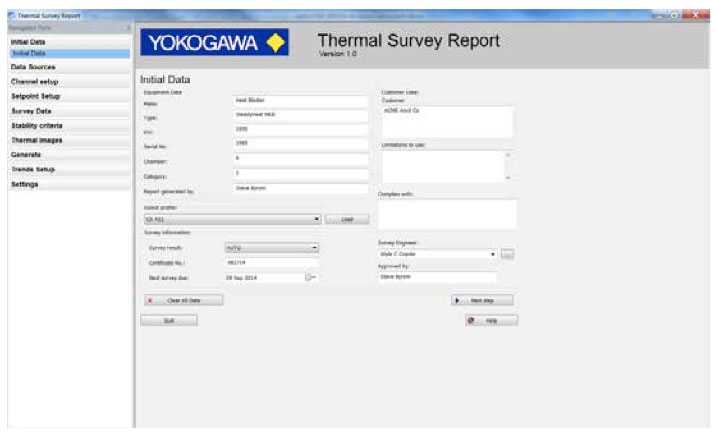
Task: Open the Next survey due calendar picker
Action: (x=310, y=278)
